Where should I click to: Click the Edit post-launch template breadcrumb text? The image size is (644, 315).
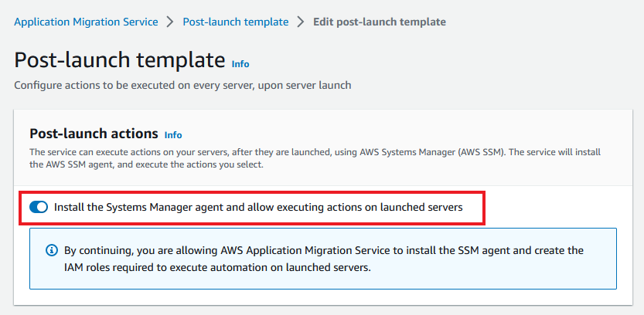[380, 22]
